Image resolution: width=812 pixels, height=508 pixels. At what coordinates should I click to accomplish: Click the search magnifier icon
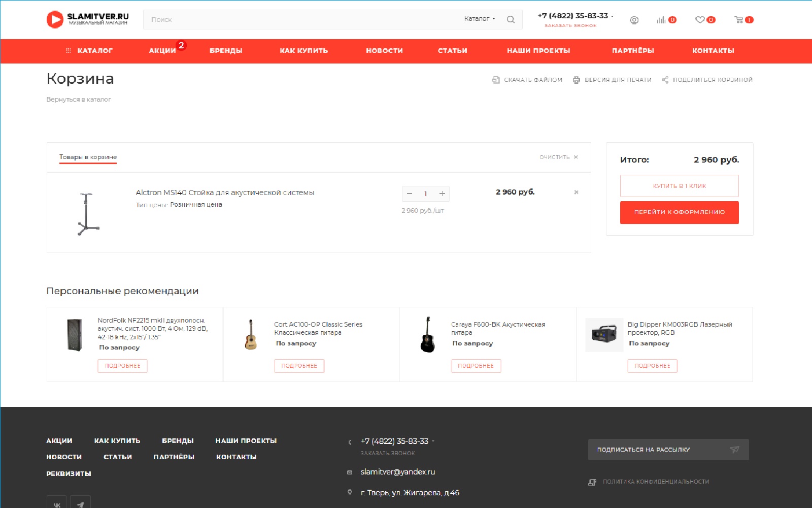(511, 19)
